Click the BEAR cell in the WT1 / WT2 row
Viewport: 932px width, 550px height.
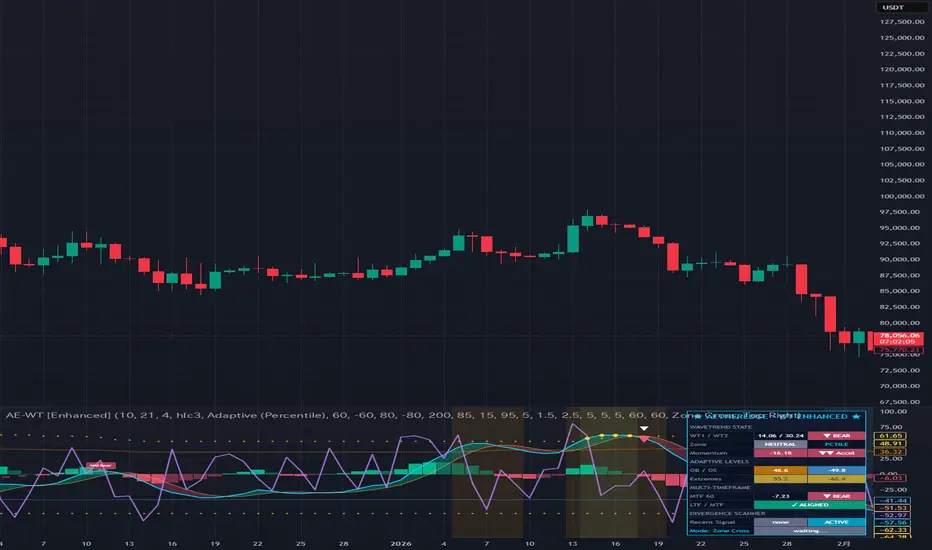[836, 436]
